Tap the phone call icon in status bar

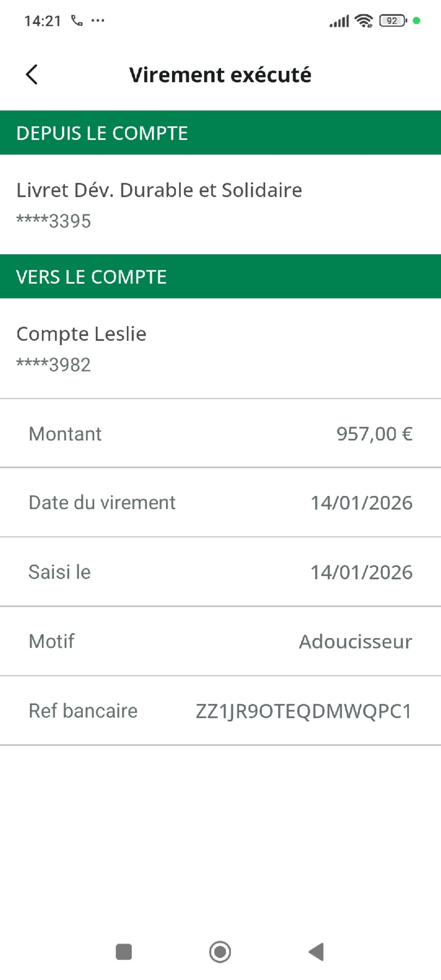tap(77, 21)
